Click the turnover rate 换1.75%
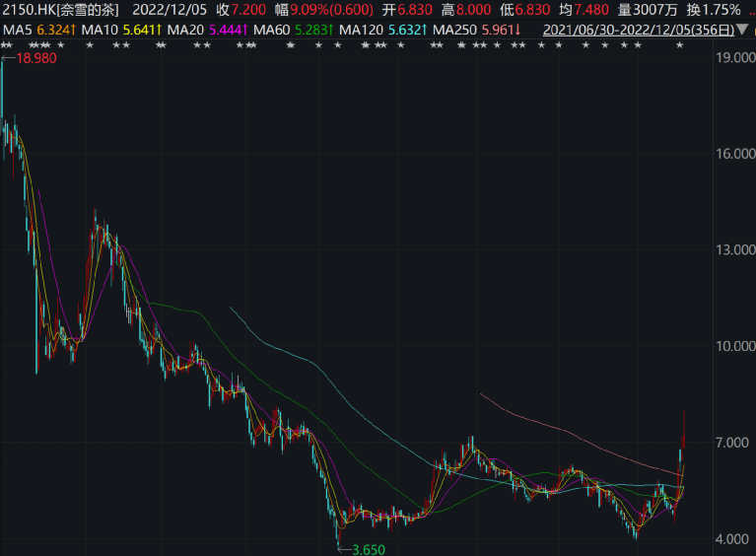 point(714,9)
